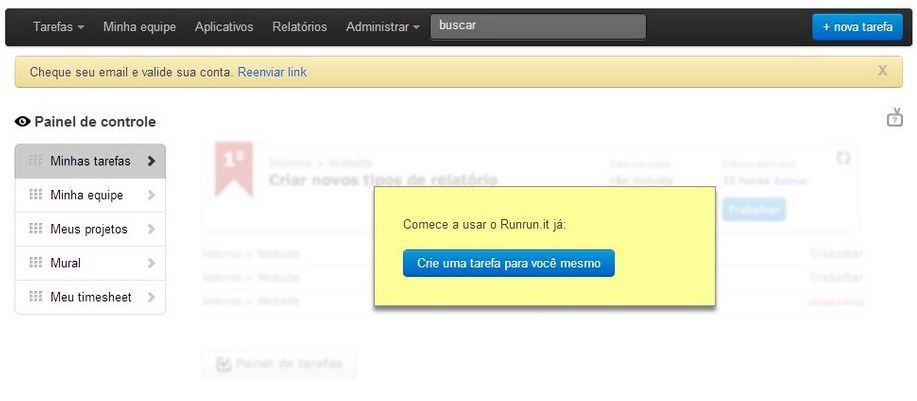The width and height of the screenshot is (917, 401).
Task: Select Meu timesheet in the sidebar
Action: tap(90, 297)
